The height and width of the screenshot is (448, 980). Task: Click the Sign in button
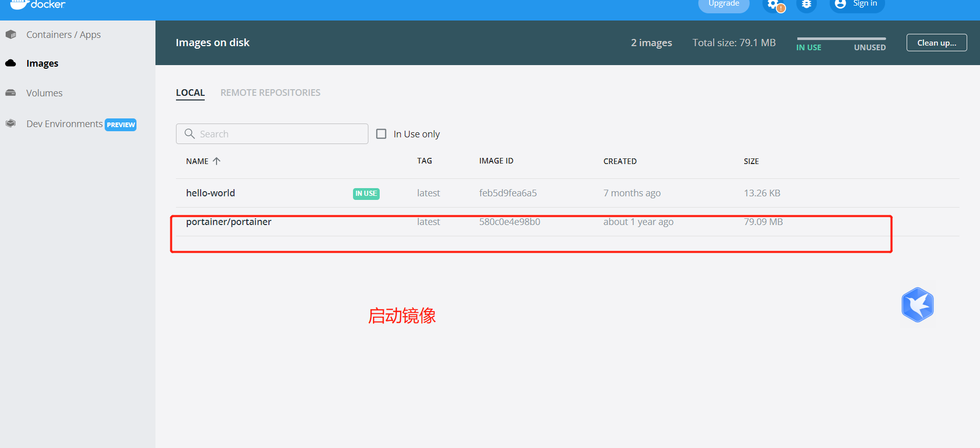(x=857, y=5)
